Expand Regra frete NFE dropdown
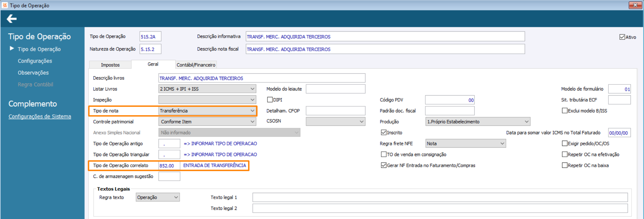 (466, 143)
